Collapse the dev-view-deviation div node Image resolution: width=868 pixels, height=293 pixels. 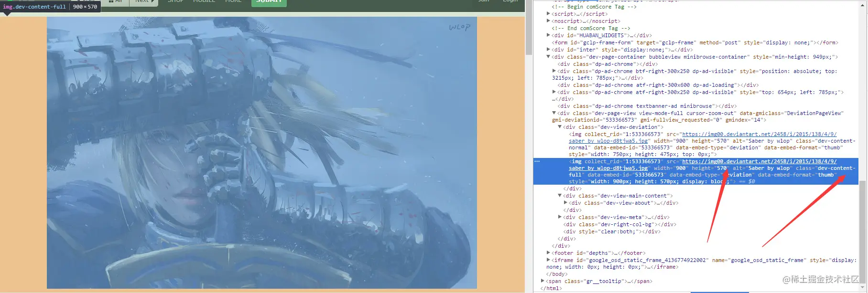pos(560,127)
